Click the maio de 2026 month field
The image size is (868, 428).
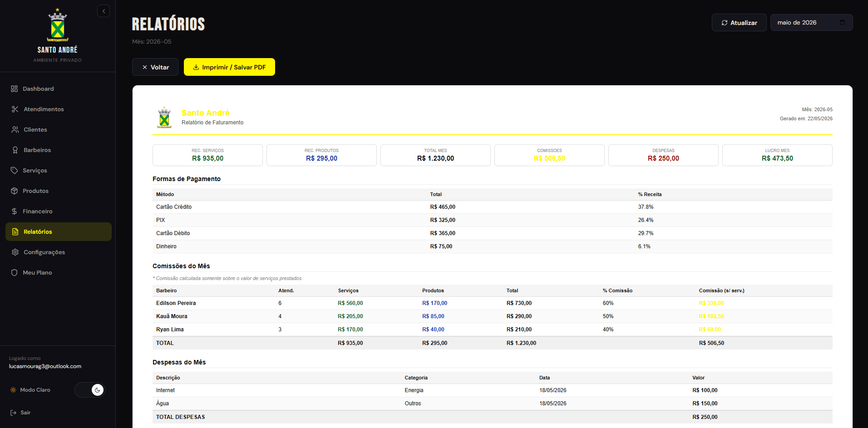tap(811, 23)
